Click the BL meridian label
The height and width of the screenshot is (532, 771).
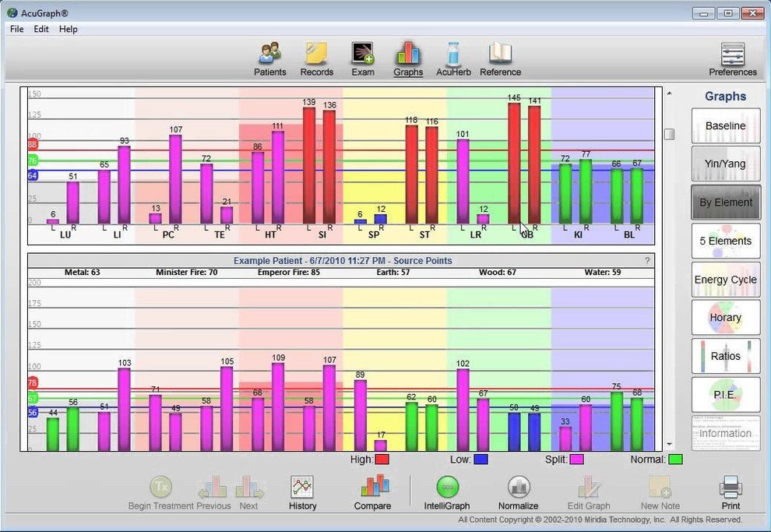(x=629, y=235)
